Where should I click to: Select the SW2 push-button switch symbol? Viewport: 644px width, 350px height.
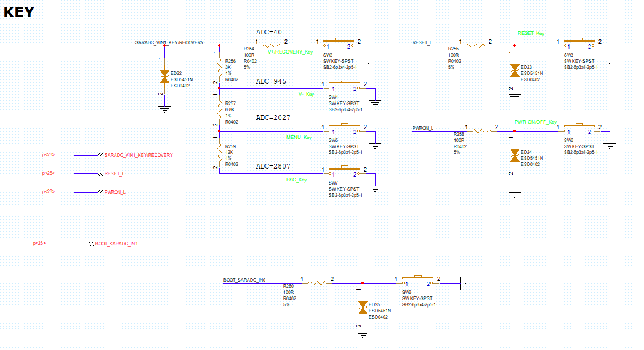[x=339, y=43]
